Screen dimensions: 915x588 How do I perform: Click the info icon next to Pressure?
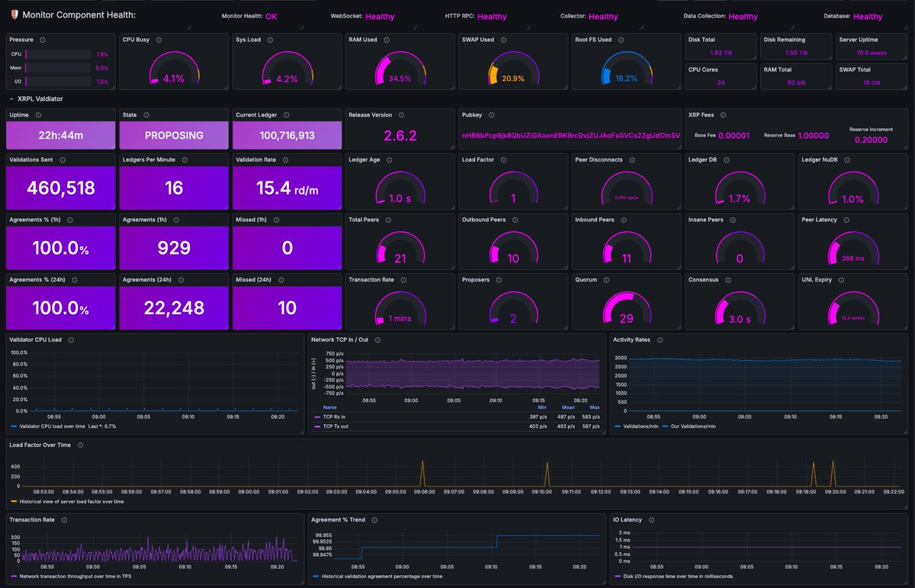(x=42, y=40)
